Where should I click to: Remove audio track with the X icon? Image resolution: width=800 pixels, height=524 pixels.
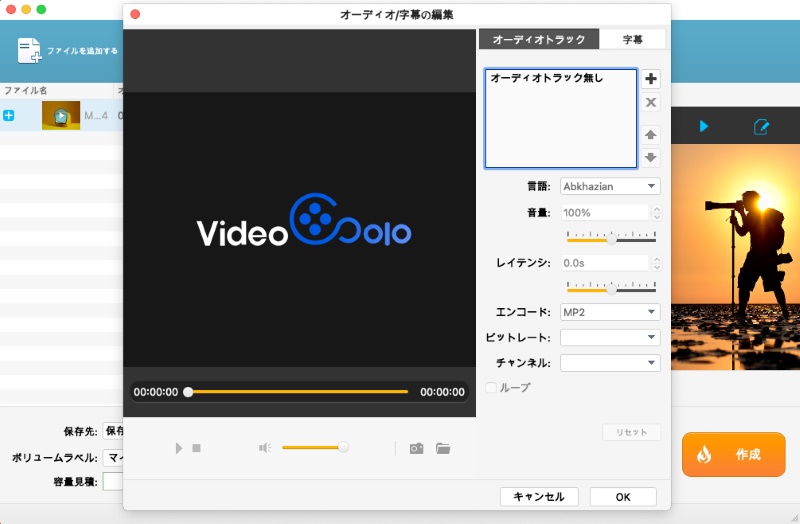tap(651, 102)
